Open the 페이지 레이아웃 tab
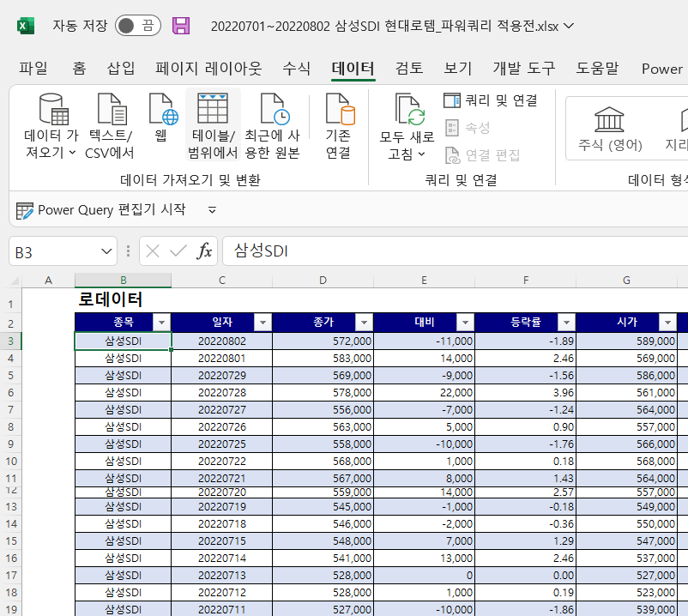 [208, 69]
